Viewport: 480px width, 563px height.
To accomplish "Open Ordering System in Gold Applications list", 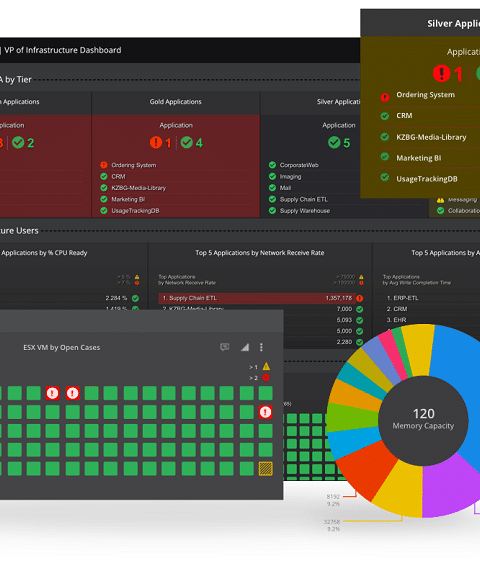I will point(134,165).
